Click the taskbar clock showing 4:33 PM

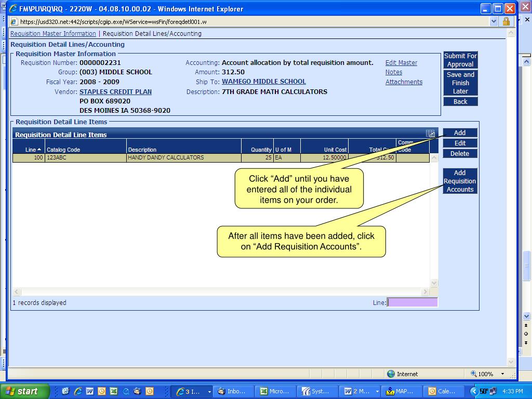513,391
